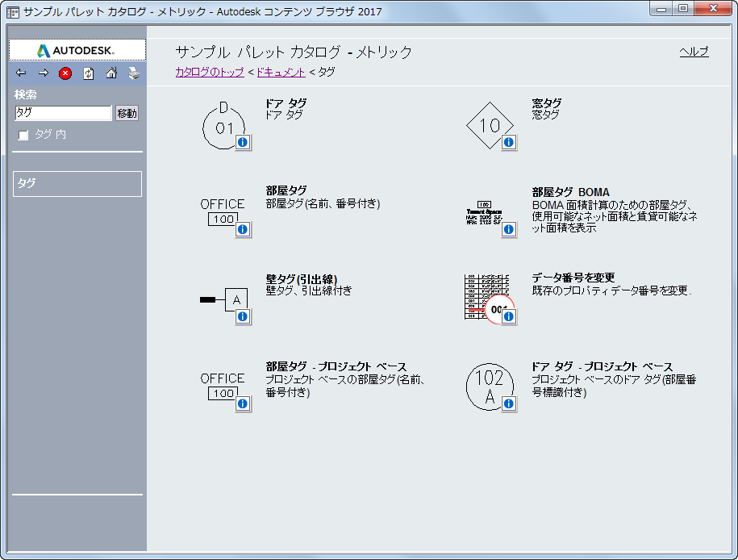Screen dimensions: 738x560
Task: Click the 部屋タグ BOMA title text
Action: tap(570, 192)
